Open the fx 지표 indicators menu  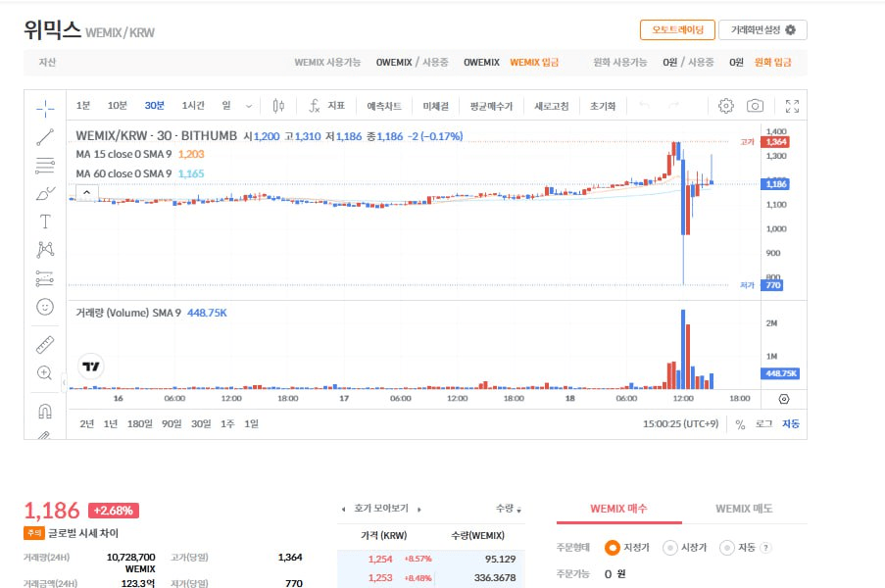coord(326,106)
